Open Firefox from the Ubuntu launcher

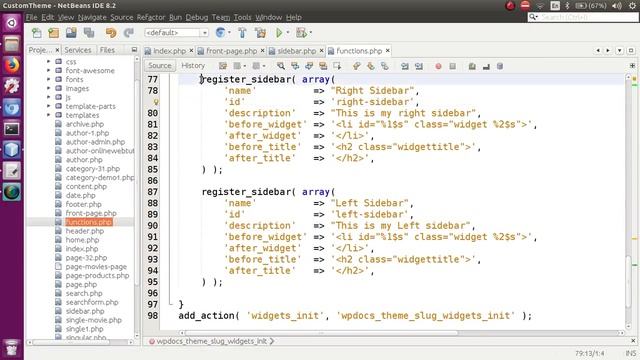[x=12, y=65]
